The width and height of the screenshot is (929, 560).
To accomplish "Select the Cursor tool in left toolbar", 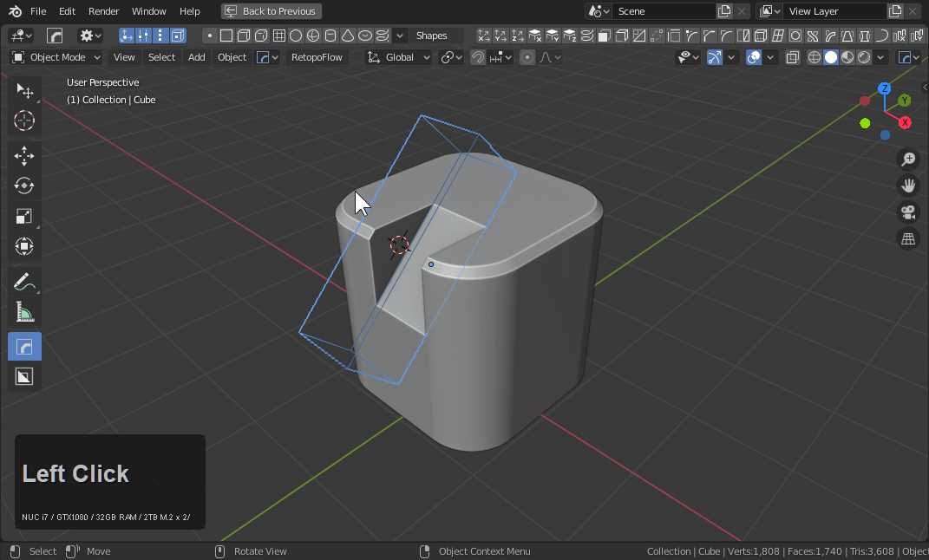I will (24, 120).
